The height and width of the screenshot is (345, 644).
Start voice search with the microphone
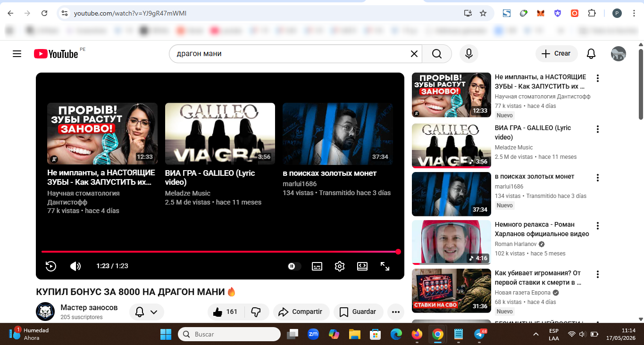[x=469, y=54]
